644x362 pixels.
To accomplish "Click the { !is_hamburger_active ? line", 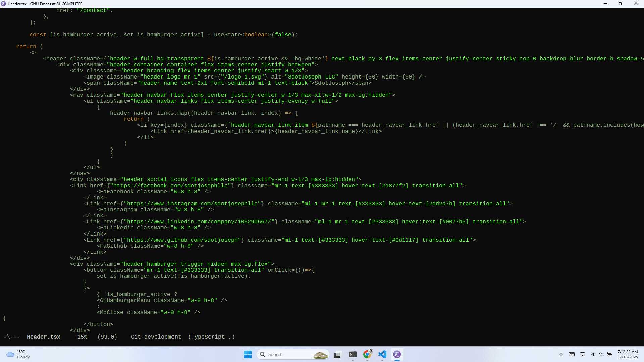I will [x=137, y=294].
